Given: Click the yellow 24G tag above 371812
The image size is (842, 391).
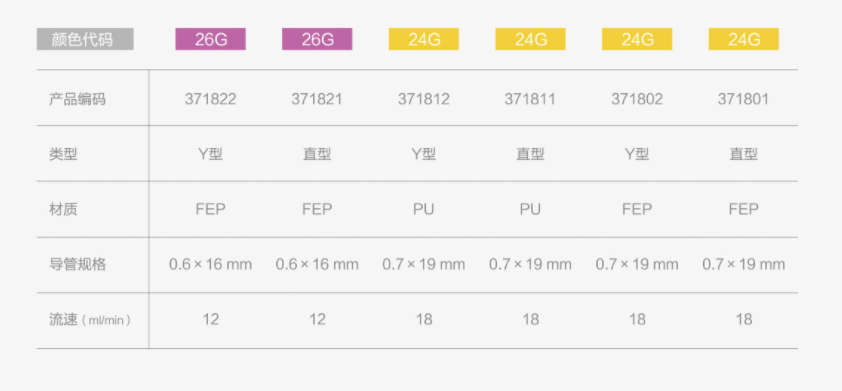Looking at the screenshot, I should (424, 39).
